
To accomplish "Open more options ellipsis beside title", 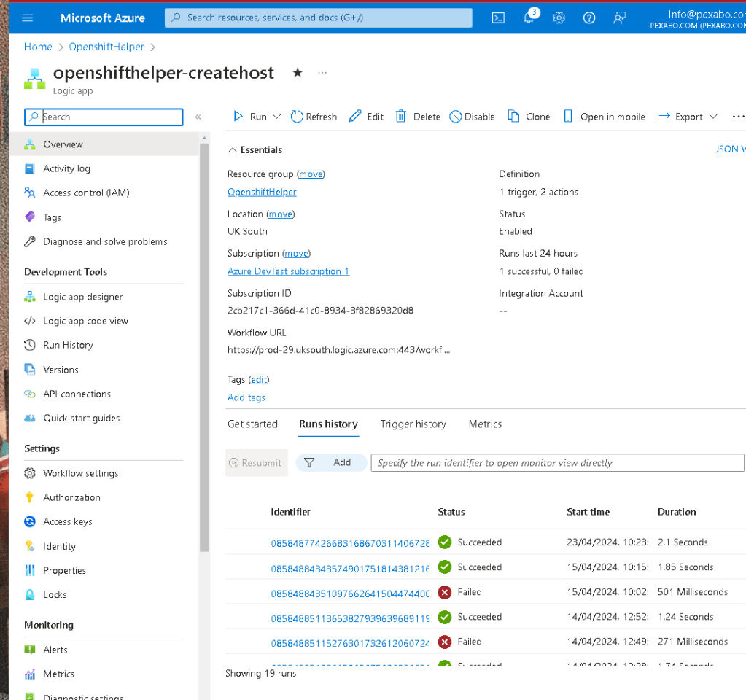I will (322, 73).
